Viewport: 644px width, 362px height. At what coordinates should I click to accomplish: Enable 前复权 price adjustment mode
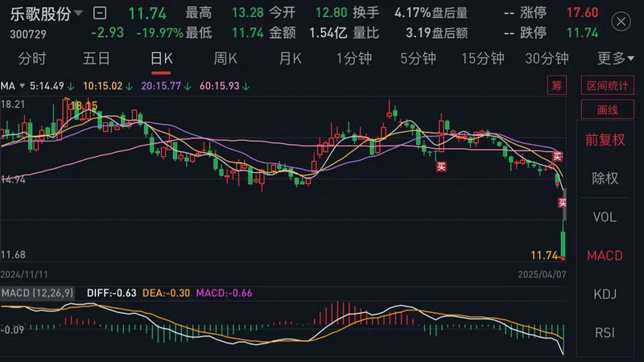coord(605,139)
